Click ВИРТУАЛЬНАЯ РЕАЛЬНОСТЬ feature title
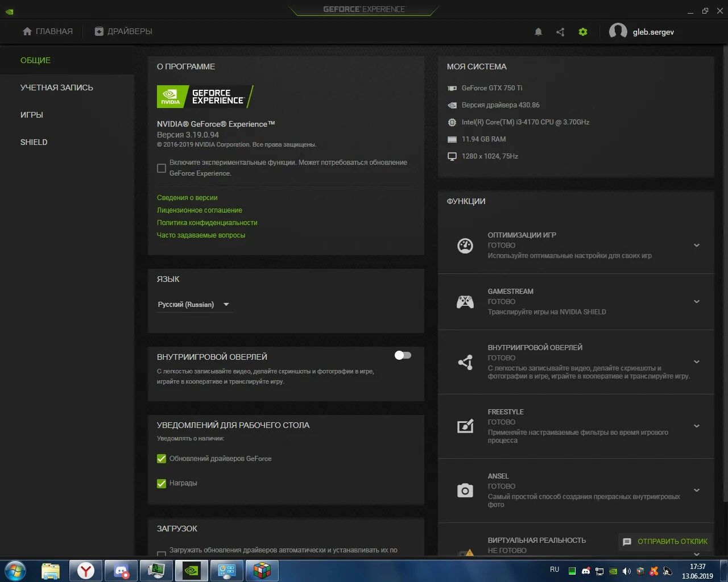728x582 pixels. click(536, 541)
